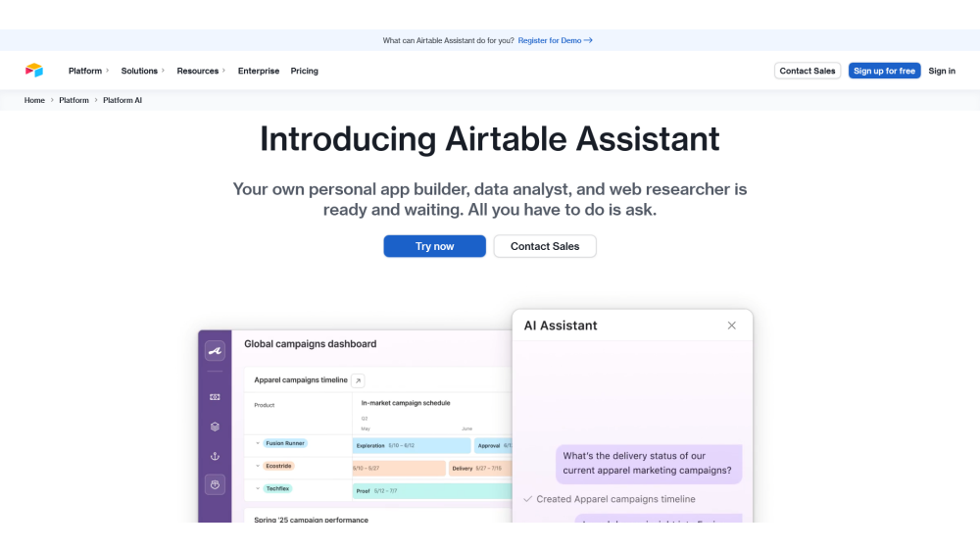980x552 pixels.
Task: Click the delivery status question chat bubble
Action: point(649,463)
